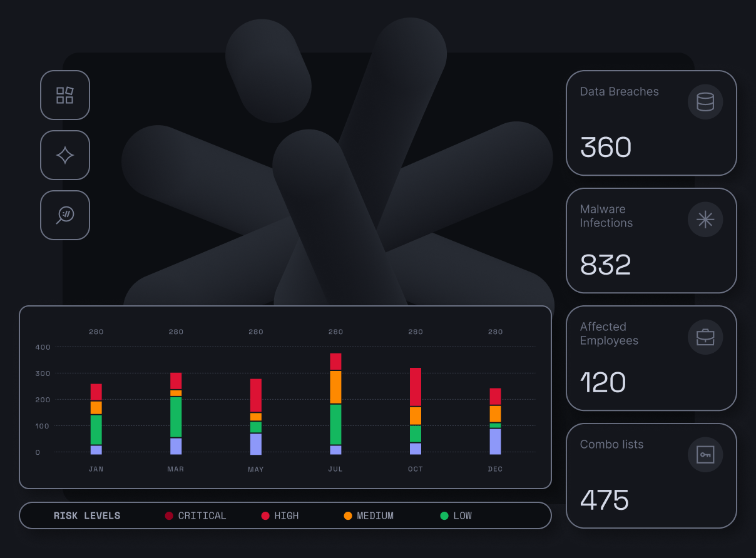Click the red segment of the OCT bar
756x558 pixels.
(416, 387)
